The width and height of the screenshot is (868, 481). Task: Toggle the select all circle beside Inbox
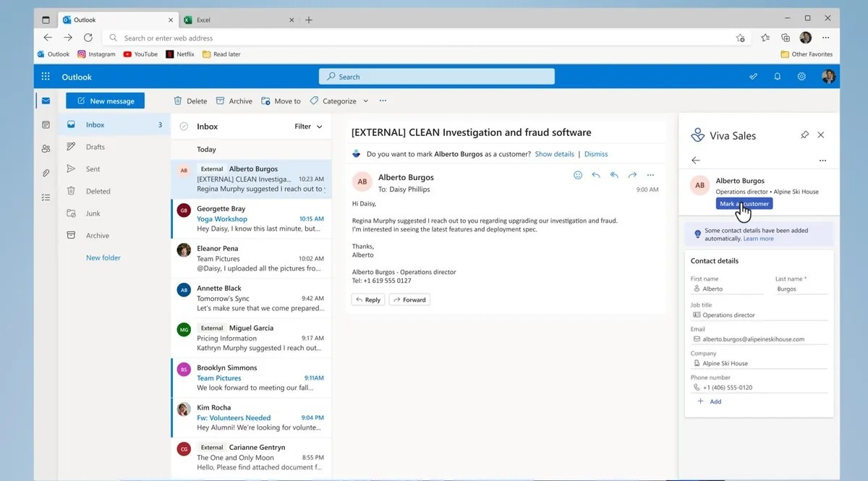(x=184, y=127)
